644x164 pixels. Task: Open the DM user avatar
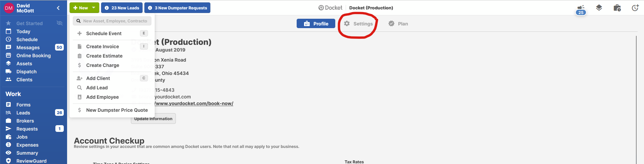tap(9, 8)
